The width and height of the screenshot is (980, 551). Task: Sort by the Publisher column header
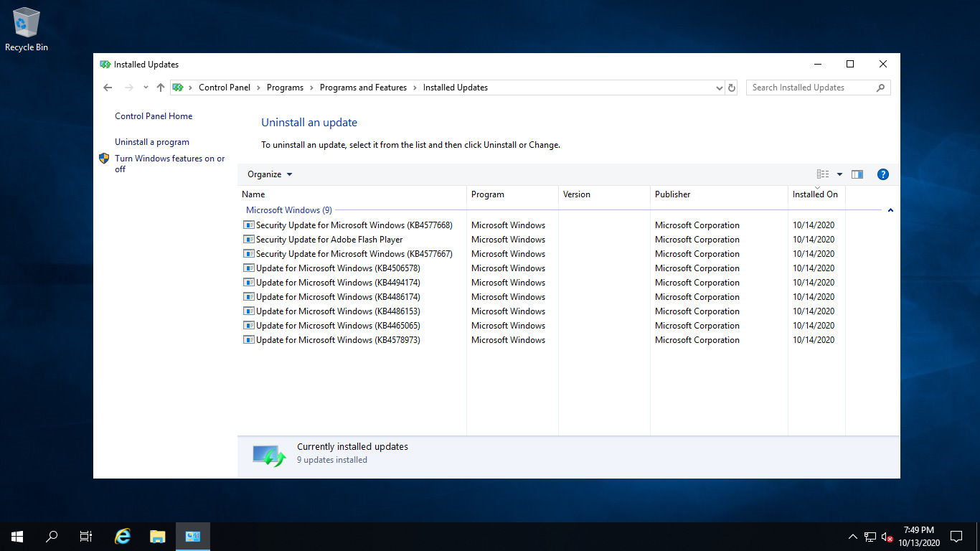pos(719,194)
